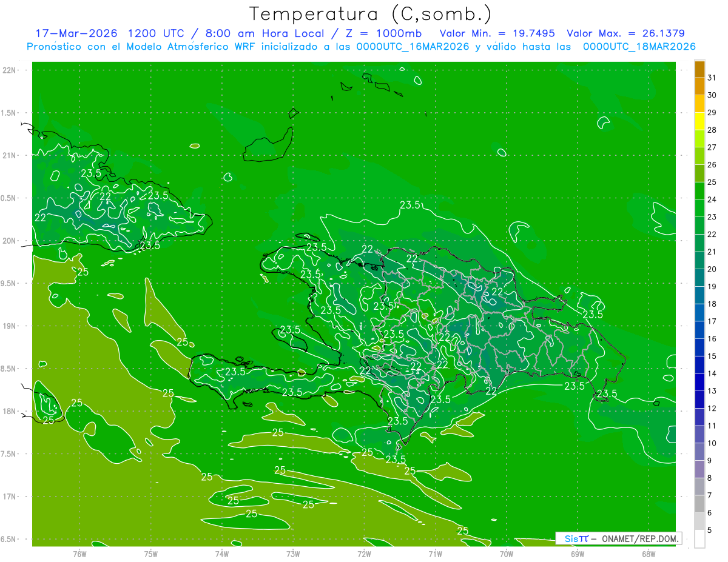The height and width of the screenshot is (562, 728).
Task: Click the '20N' latitude axis label
Action: click(x=10, y=241)
